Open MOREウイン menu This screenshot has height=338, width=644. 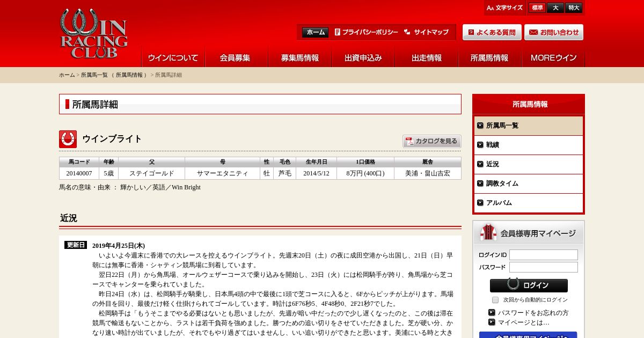553,58
